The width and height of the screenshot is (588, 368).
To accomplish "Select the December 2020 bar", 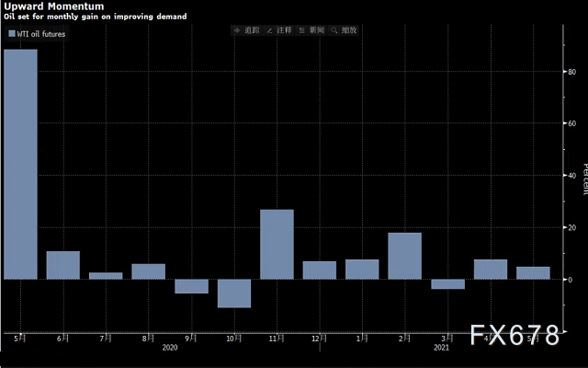I will pyautogui.click(x=320, y=270).
